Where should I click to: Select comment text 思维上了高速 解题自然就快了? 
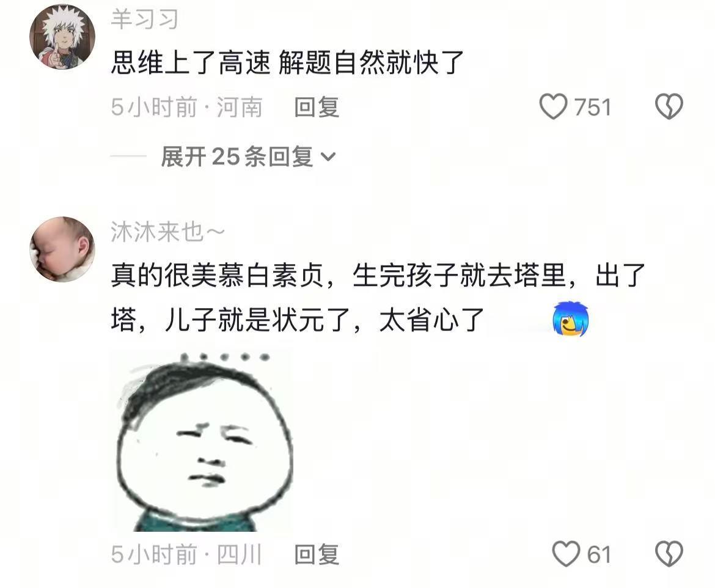[287, 62]
